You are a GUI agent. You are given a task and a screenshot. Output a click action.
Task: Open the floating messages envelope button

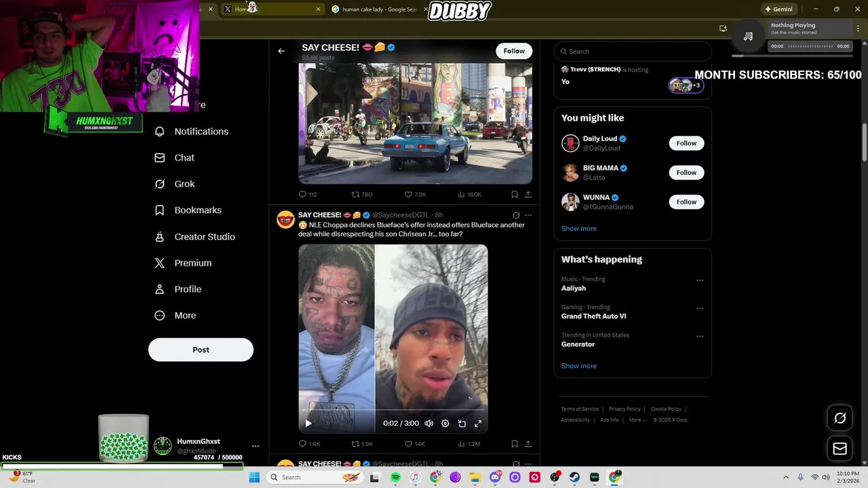(840, 449)
